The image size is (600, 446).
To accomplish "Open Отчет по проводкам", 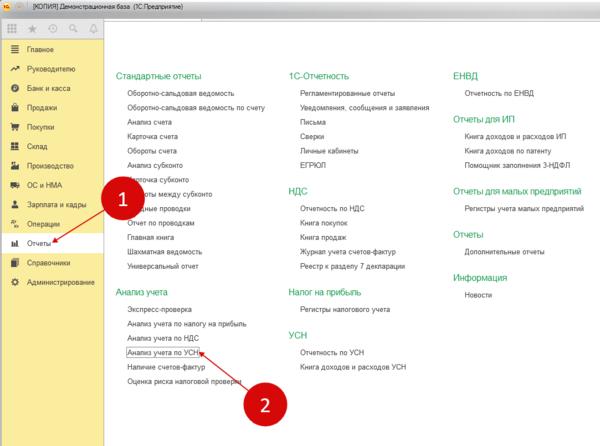I will pos(161,223).
